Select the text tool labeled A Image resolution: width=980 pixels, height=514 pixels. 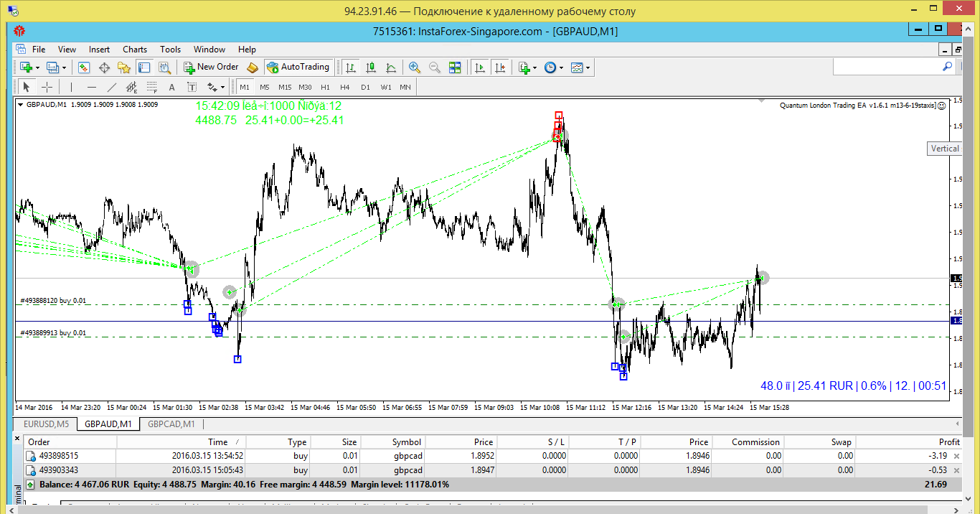[171, 87]
